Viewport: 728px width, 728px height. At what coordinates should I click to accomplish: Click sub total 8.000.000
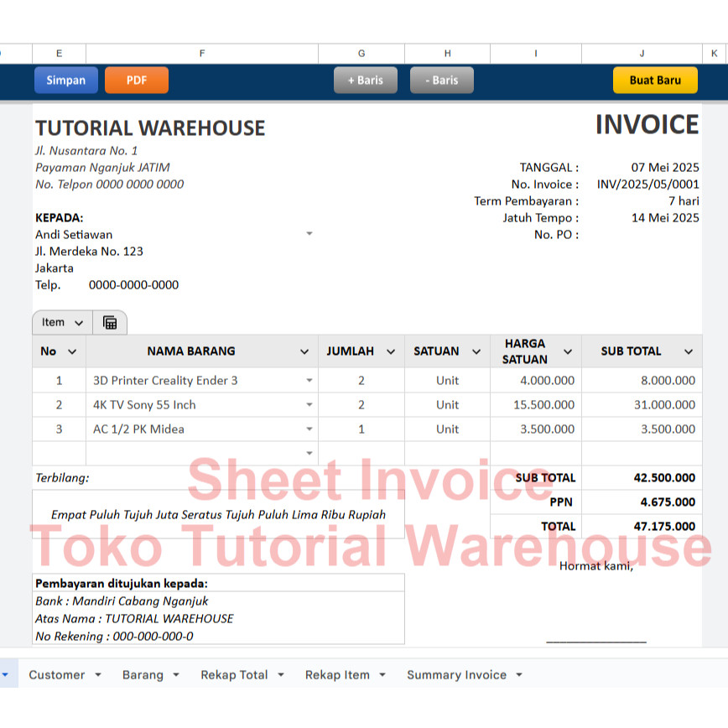668,380
